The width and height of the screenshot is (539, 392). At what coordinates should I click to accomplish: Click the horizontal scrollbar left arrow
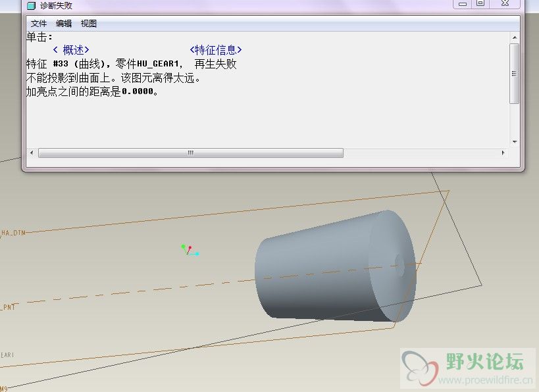click(32, 153)
